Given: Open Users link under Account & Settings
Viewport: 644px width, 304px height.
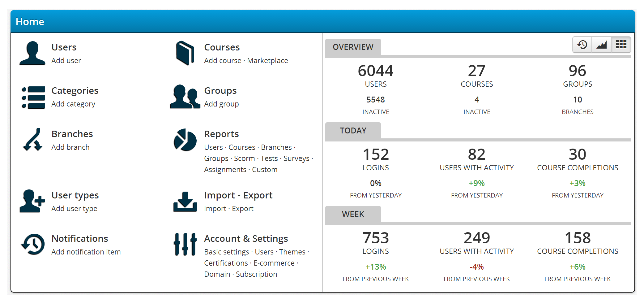Looking at the screenshot, I should [264, 252].
